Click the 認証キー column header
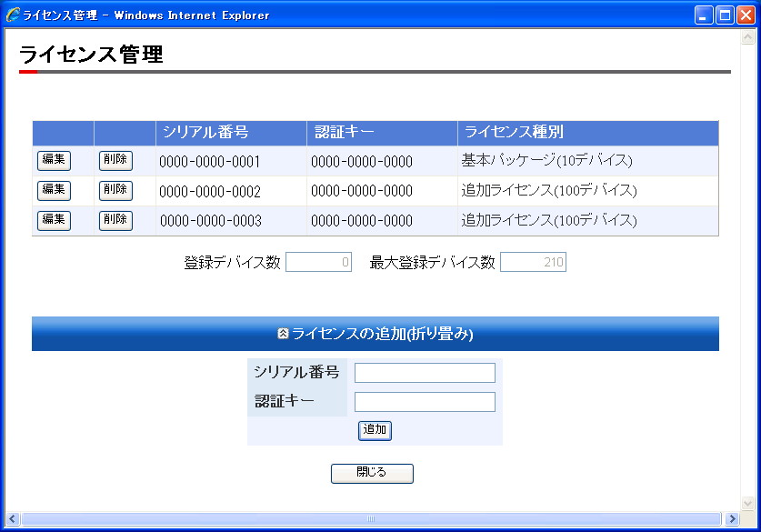761x532 pixels. (382, 133)
